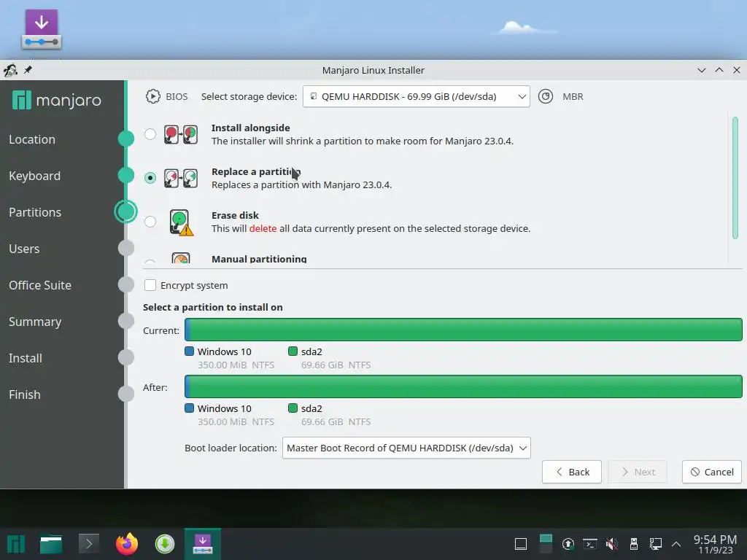The width and height of the screenshot is (747, 560).
Task: Select the Users step in sidebar
Action: pyautogui.click(x=24, y=249)
